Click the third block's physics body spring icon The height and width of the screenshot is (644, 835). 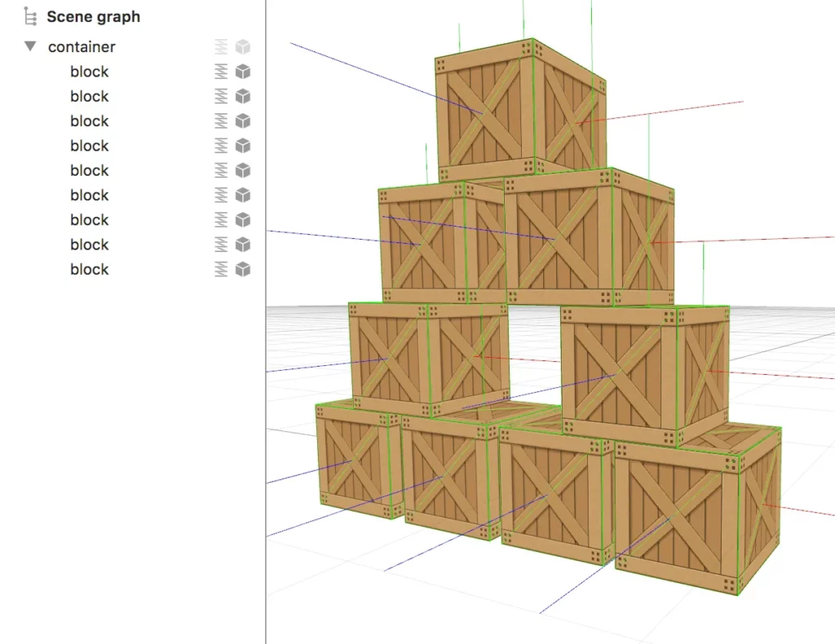coord(221,121)
